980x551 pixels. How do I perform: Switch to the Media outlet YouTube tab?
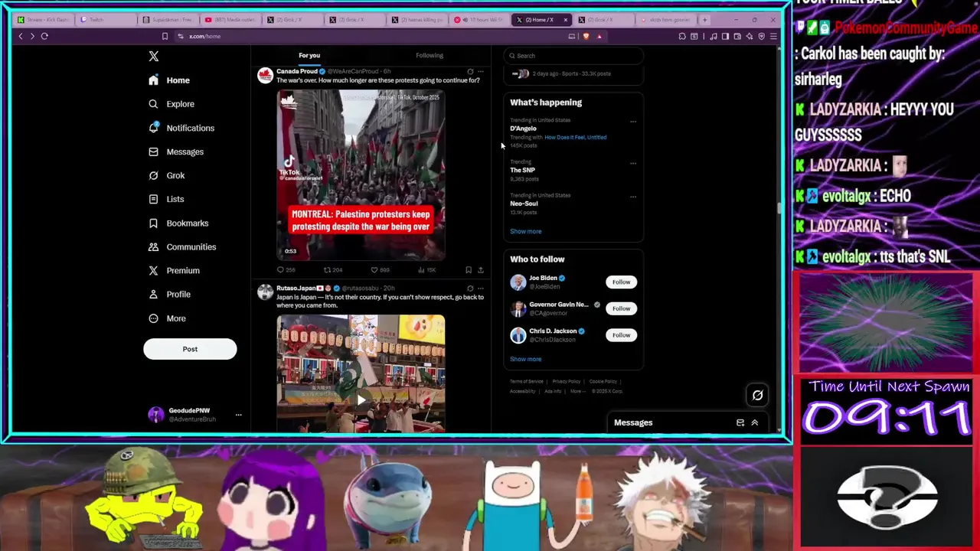pos(230,19)
